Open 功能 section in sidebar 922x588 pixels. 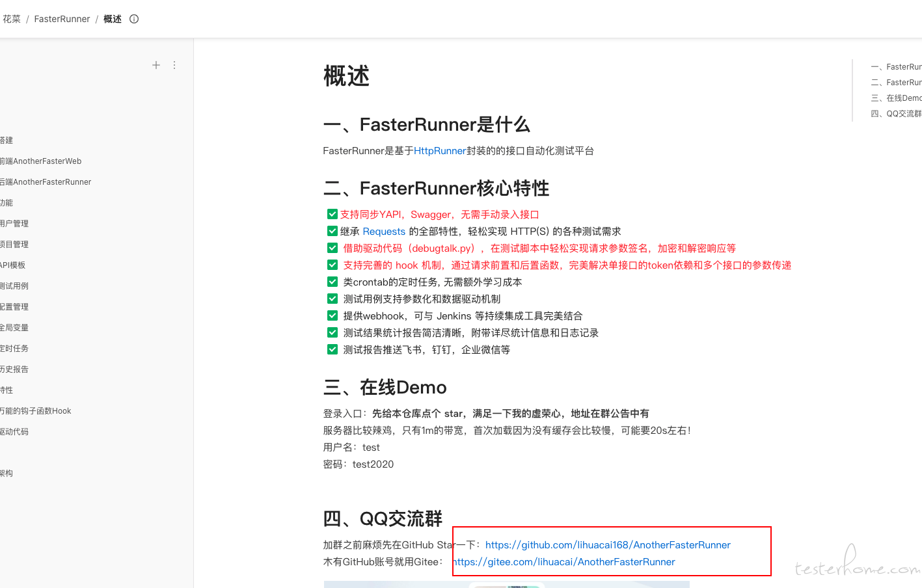tap(7, 203)
